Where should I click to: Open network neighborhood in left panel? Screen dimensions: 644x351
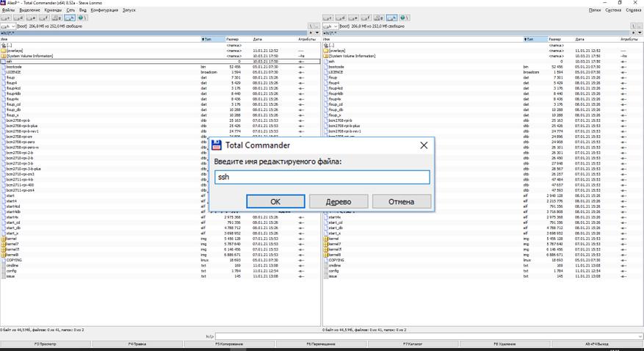coord(82,18)
